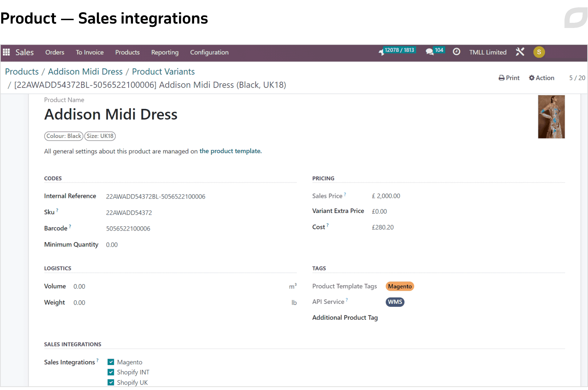588x390 pixels.
Task: Click the Minimum Quantity value field
Action: coord(112,245)
